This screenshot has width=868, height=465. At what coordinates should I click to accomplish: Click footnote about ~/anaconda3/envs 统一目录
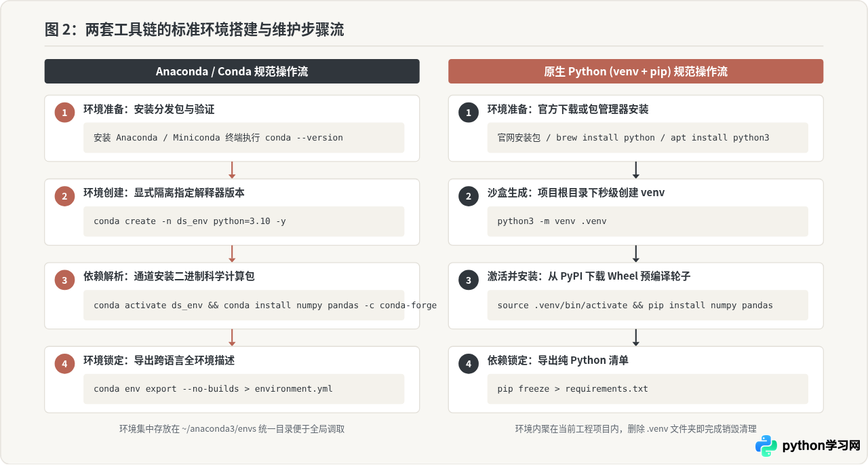[x=232, y=429]
